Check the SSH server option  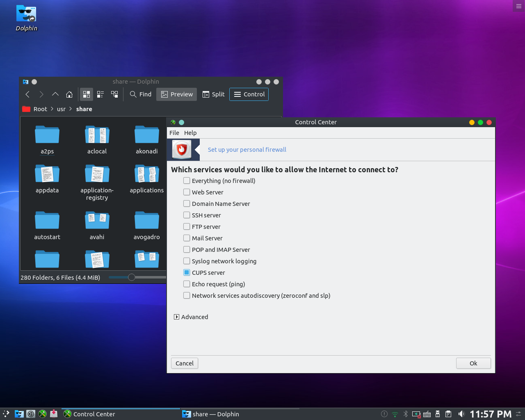point(187,215)
